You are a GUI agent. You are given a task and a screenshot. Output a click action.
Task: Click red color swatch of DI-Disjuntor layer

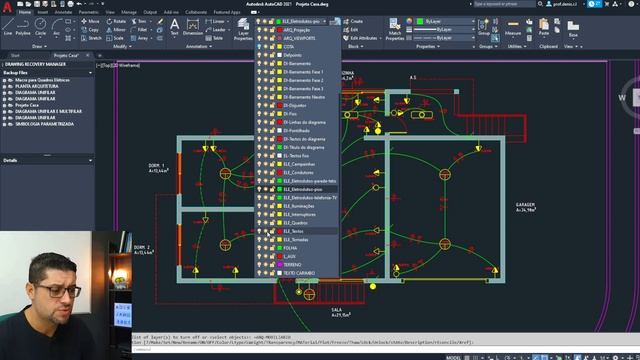click(x=280, y=105)
